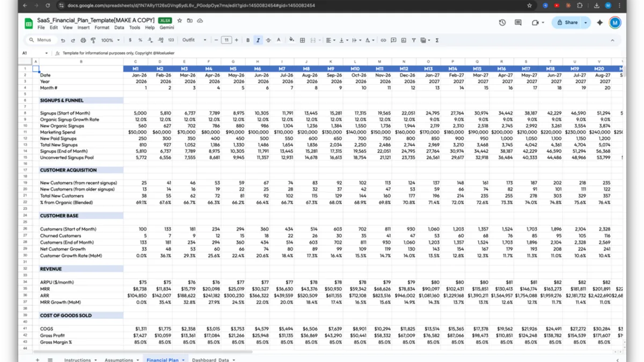Viewport: 644px width, 362px height.
Task: Check cloud document status icon
Action: pos(200,20)
